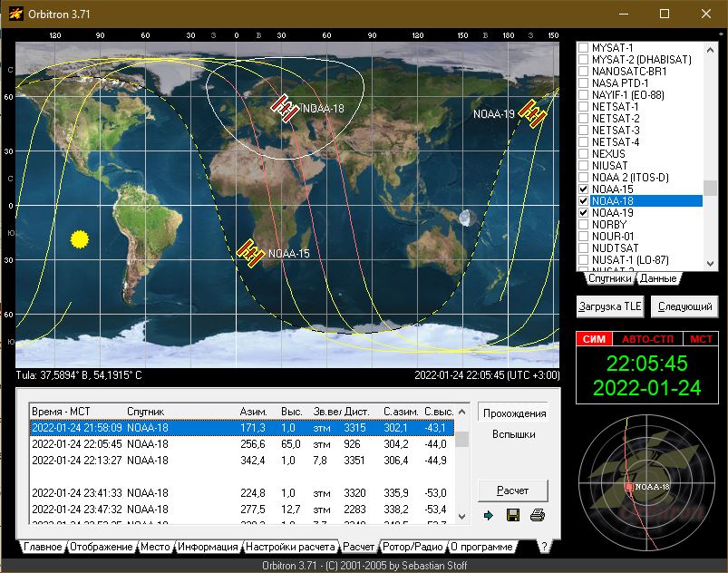This screenshot has height=573, width=728.
Task: Click the yellow Sun marker on the map
Action: 80,239
